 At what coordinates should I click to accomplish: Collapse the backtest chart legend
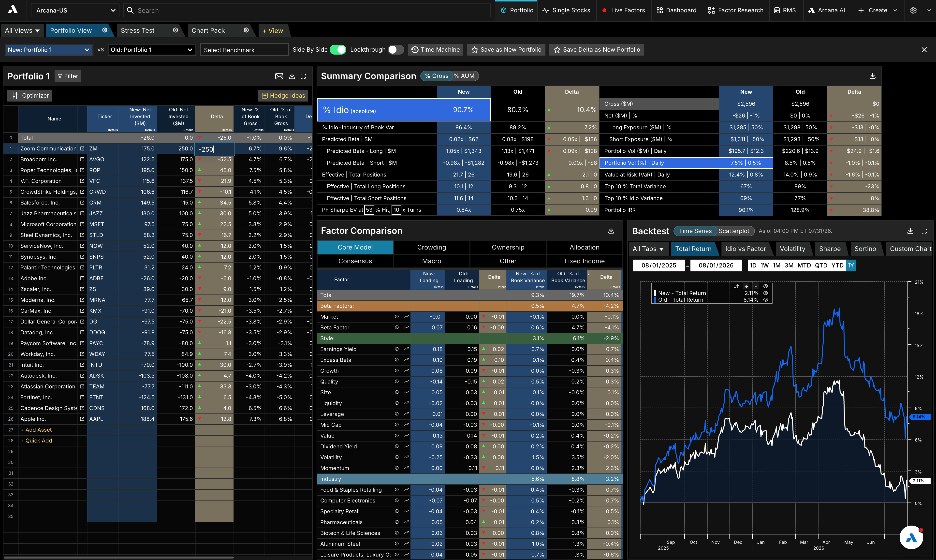click(756, 286)
